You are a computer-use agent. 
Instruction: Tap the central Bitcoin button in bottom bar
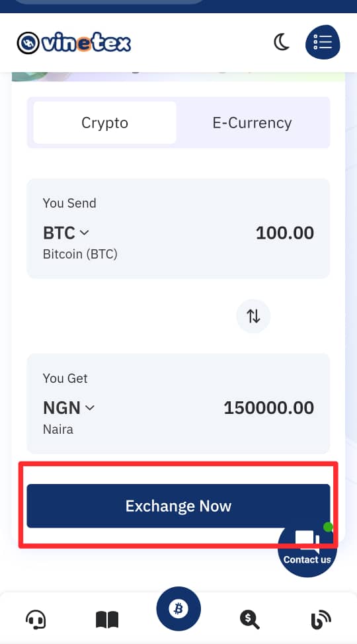click(178, 609)
